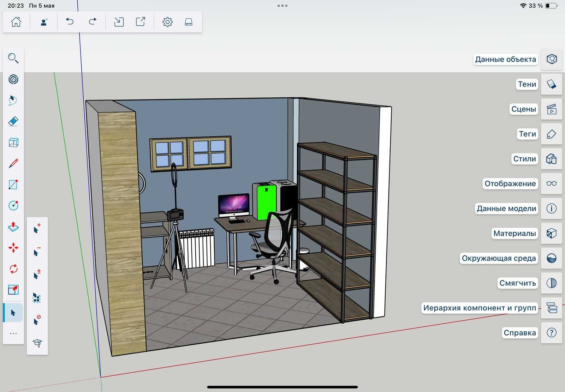Click the 'Окружающая среда' text label
Viewport: 565px width, 392px height.
[499, 258]
